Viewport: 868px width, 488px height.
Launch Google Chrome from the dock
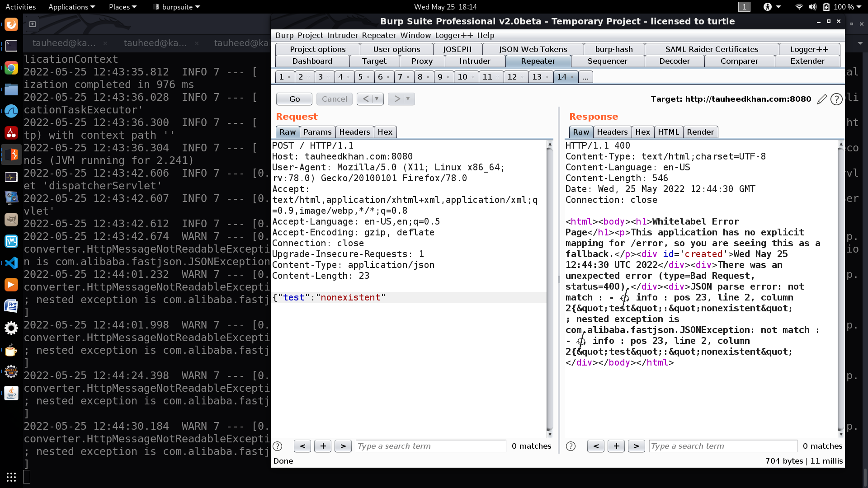point(11,68)
